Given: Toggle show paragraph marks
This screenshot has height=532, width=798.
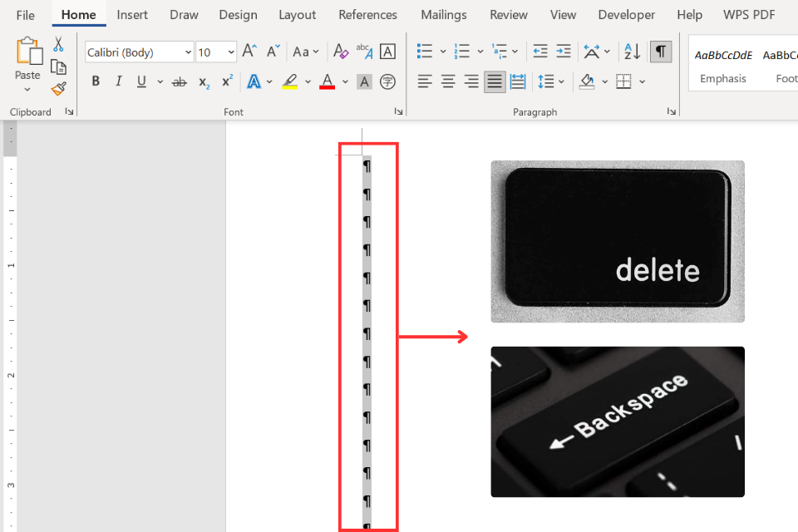Looking at the screenshot, I should [661, 52].
